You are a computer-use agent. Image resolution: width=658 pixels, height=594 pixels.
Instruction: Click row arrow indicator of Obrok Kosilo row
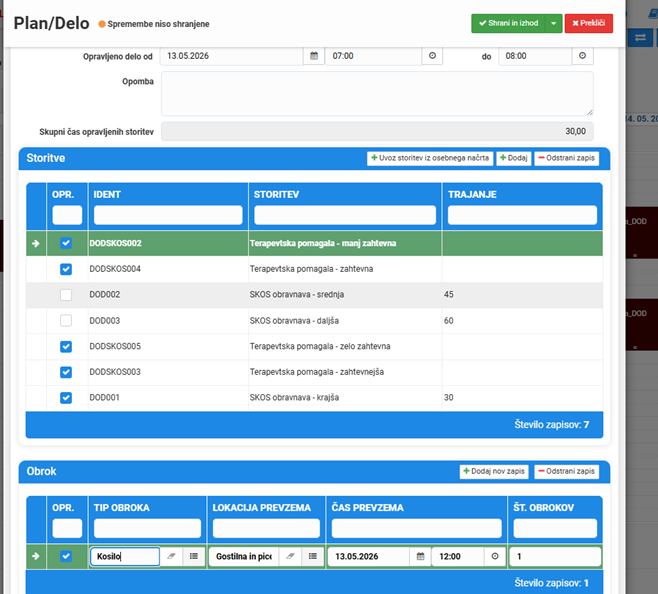[36, 556]
